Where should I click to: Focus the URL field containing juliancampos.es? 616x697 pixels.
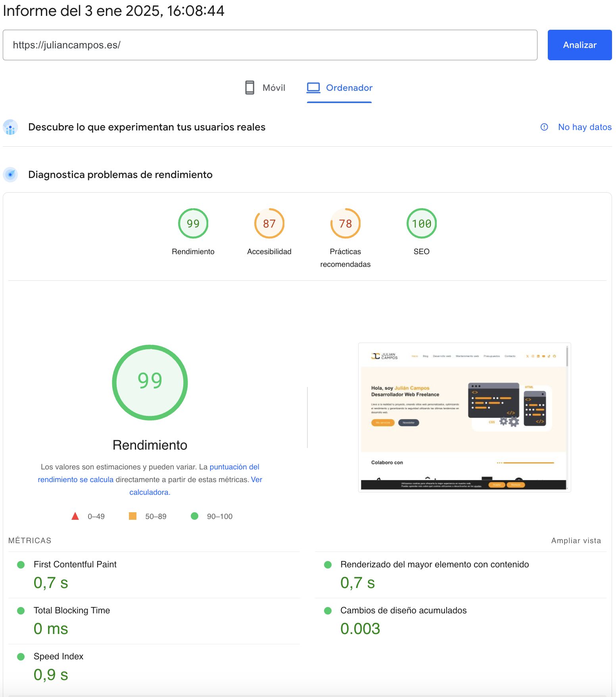(270, 45)
